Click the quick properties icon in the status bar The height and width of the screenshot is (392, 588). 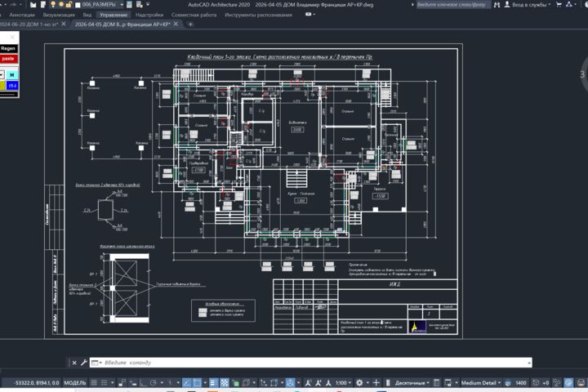436,383
